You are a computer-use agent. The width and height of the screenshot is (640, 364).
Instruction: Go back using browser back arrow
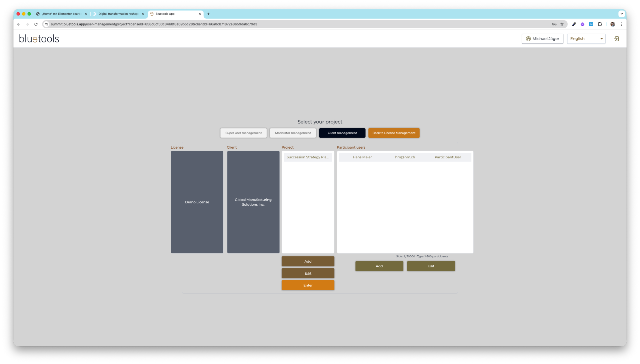pos(19,24)
